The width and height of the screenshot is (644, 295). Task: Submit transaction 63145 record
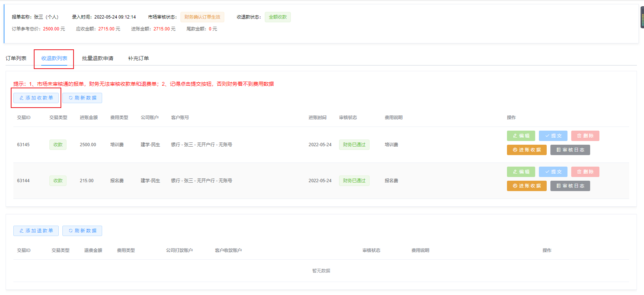(553, 136)
